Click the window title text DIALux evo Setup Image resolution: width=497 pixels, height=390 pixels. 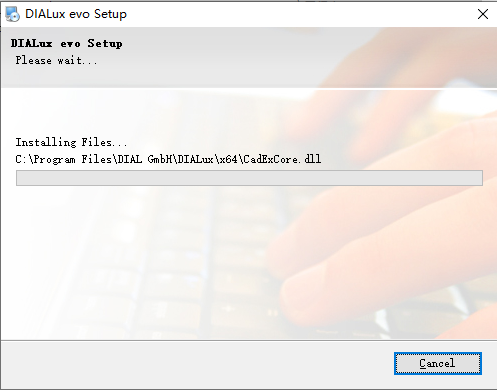coord(76,14)
